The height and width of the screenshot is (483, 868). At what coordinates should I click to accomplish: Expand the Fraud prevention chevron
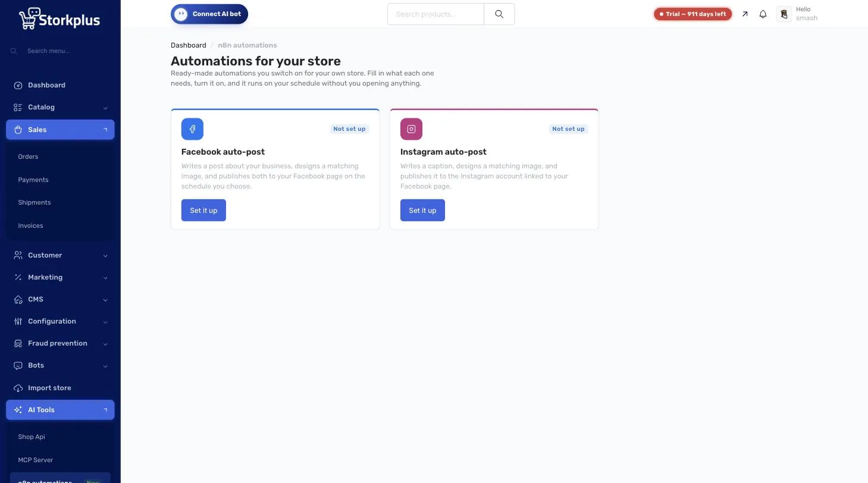105,344
